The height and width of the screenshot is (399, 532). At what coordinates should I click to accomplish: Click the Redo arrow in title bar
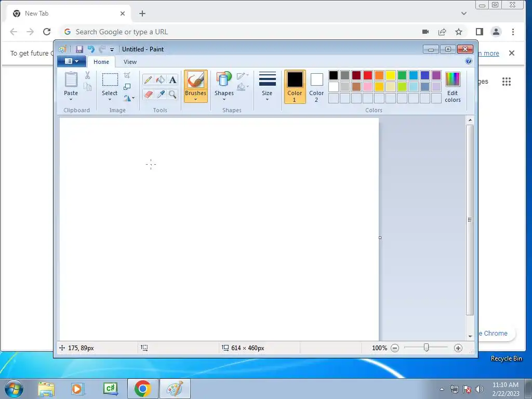[102, 49]
